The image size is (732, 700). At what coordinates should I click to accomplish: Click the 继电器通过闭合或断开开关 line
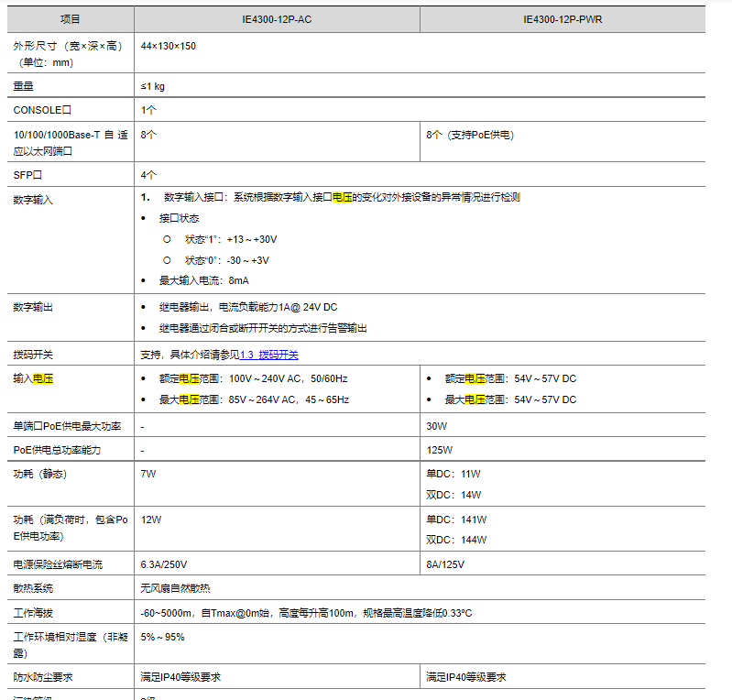(263, 328)
